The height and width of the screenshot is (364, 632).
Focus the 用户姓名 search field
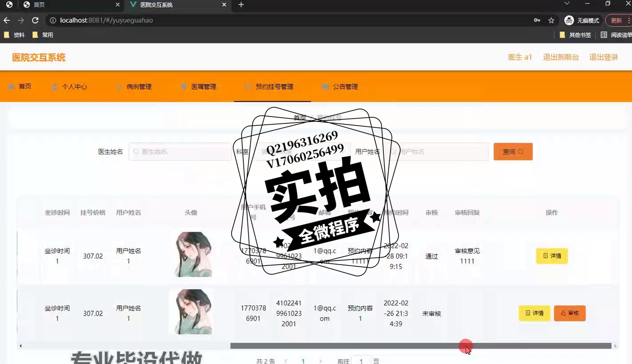[437, 152]
